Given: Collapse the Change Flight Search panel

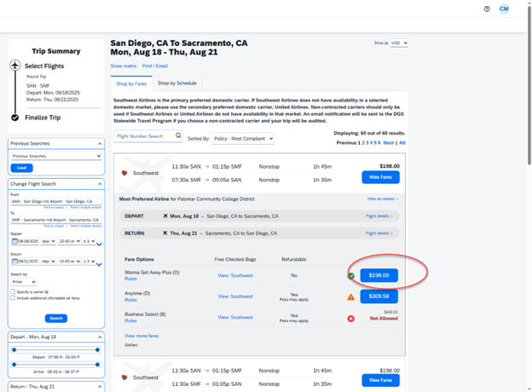Looking at the screenshot, I should click(x=100, y=184).
